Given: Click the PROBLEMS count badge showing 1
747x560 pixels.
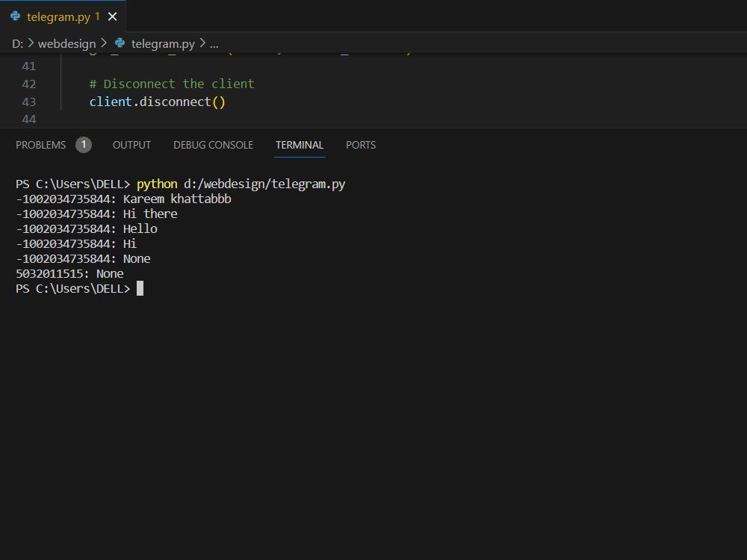Looking at the screenshot, I should (83, 145).
